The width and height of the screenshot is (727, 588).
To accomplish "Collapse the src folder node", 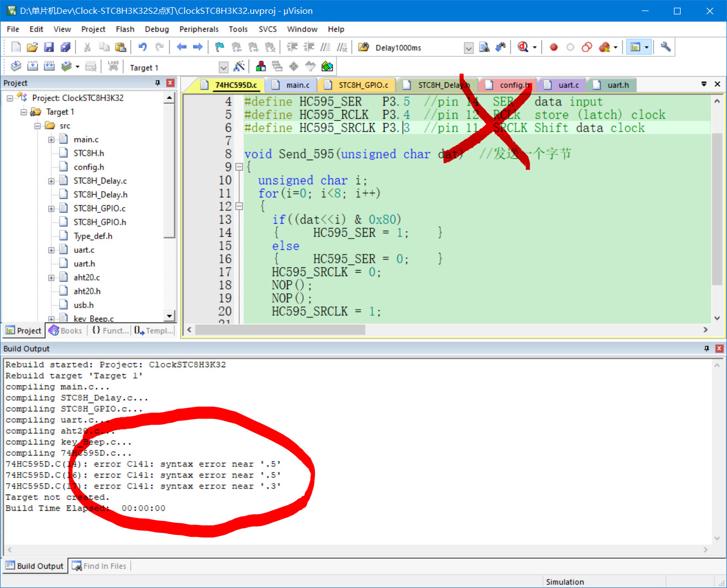I will [38, 126].
